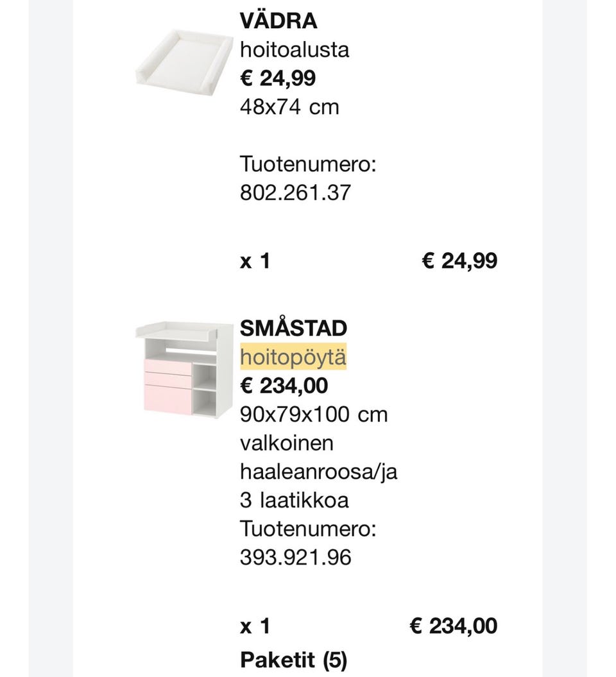Click the VÄDRA quantity x 1
The height and width of the screenshot is (677, 616).
pos(255,261)
